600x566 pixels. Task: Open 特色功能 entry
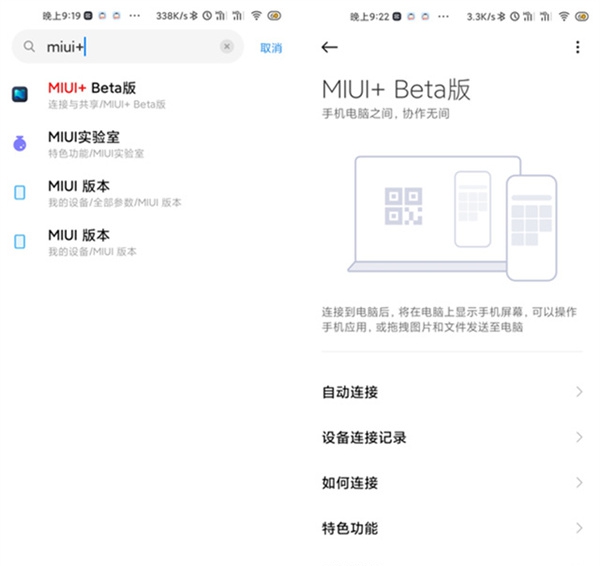452,528
